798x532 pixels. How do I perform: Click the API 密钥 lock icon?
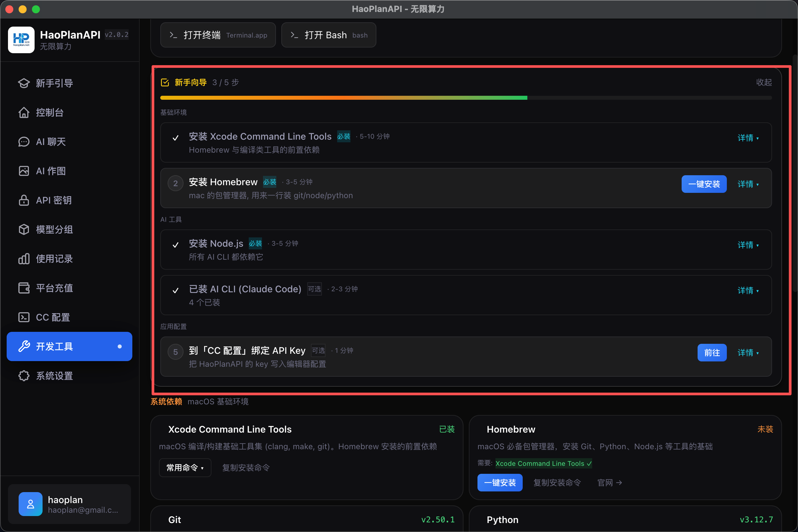click(x=24, y=200)
